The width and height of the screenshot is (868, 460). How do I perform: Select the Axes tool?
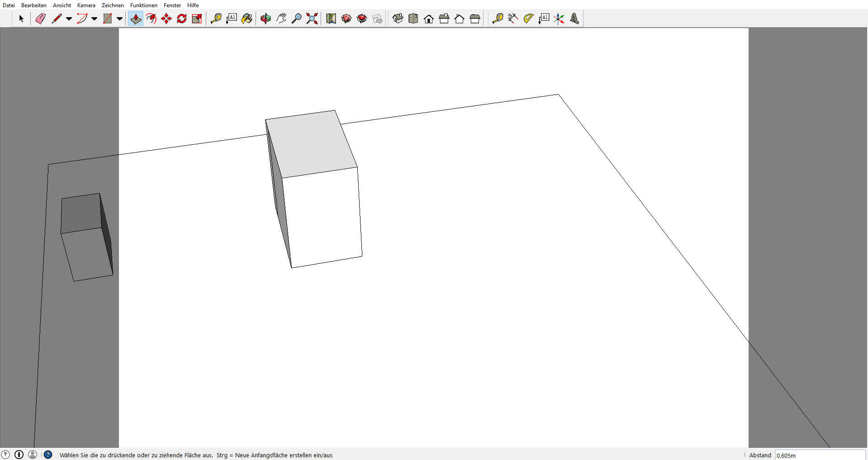559,19
